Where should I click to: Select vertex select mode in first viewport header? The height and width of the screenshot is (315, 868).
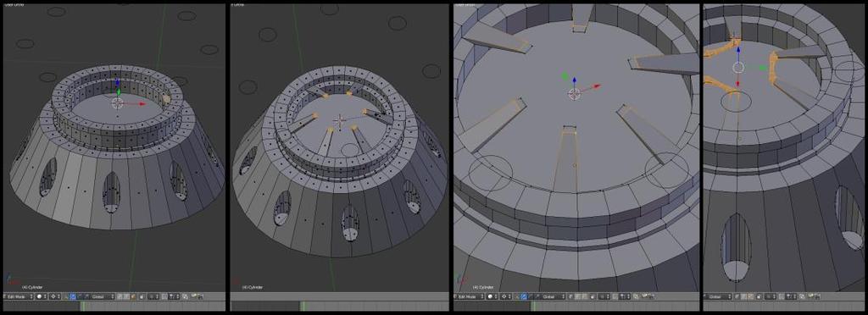[x=120, y=296]
